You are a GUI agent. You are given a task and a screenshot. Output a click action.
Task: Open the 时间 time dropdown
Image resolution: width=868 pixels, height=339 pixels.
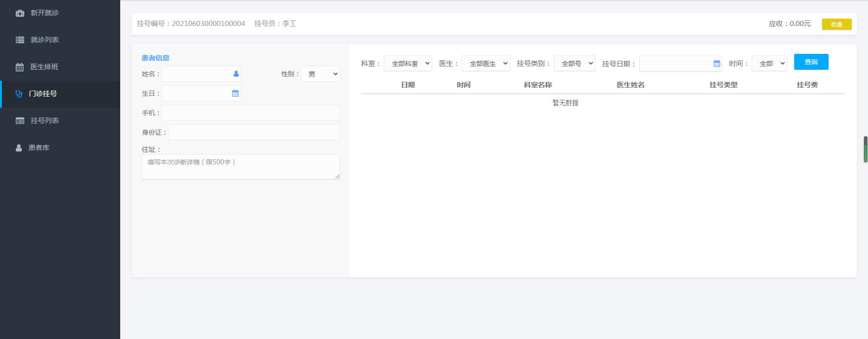[x=770, y=64]
